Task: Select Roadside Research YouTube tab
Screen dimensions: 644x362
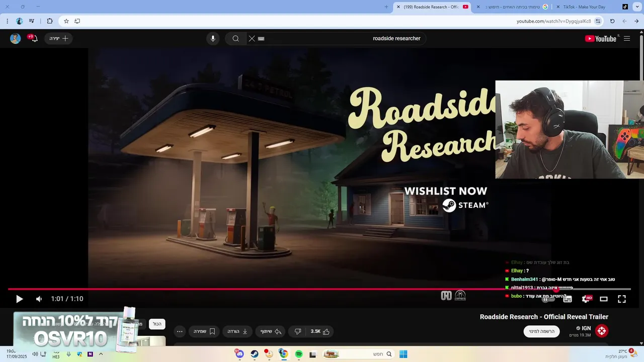Action: point(432,7)
